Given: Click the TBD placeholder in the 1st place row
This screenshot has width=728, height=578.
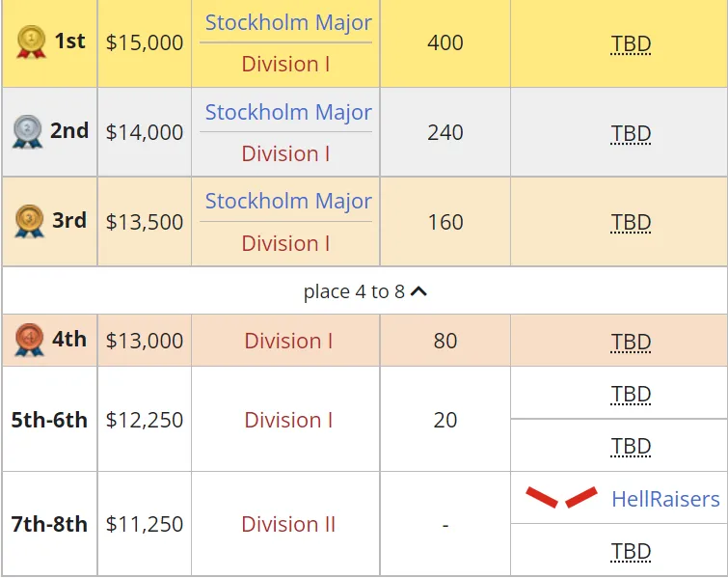Looking at the screenshot, I should [631, 43].
